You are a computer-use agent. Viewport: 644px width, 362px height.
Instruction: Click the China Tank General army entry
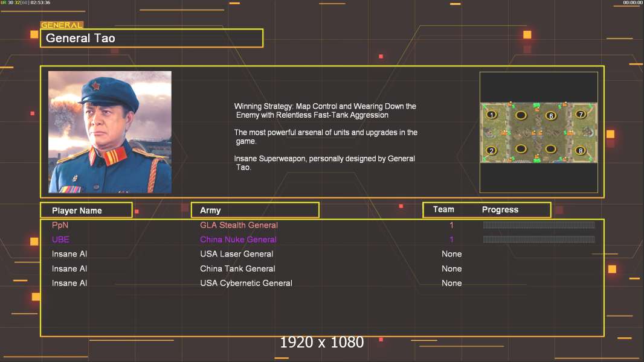tap(237, 269)
